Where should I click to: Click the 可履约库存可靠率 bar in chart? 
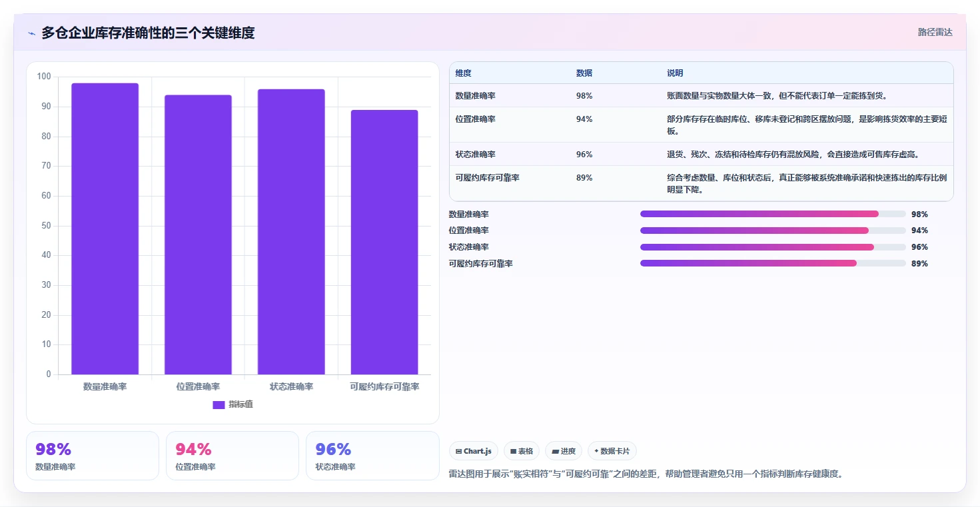(x=384, y=242)
